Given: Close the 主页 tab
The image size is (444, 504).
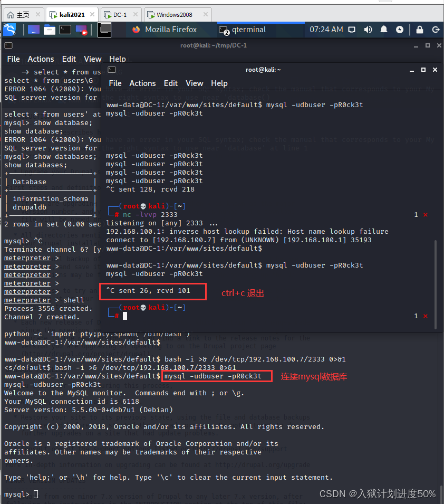Looking at the screenshot, I should (x=37, y=14).
